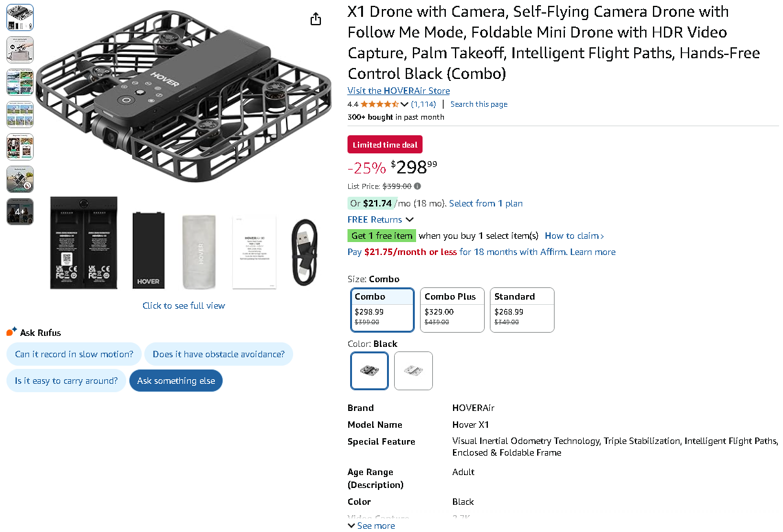Expand See more product details
Viewport: 783px width, 532px height.
click(x=371, y=526)
